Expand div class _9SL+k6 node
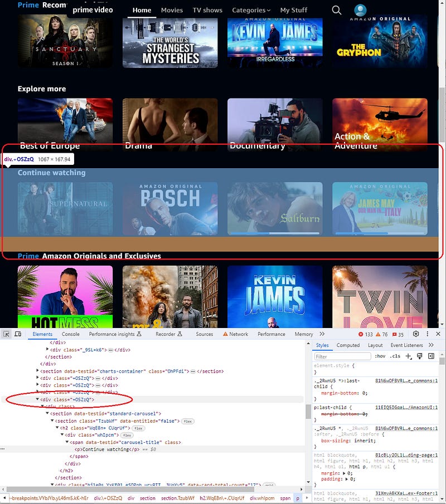 [47, 349]
